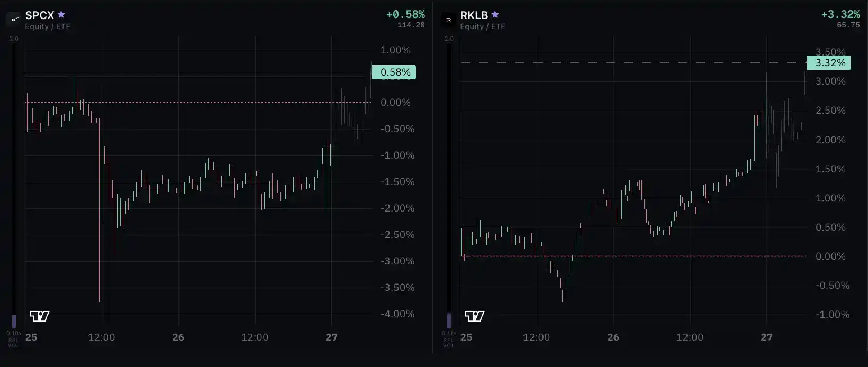This screenshot has width=868, height=367.
Task: Click the +3.32% change value for RKLB
Action: pos(840,14)
